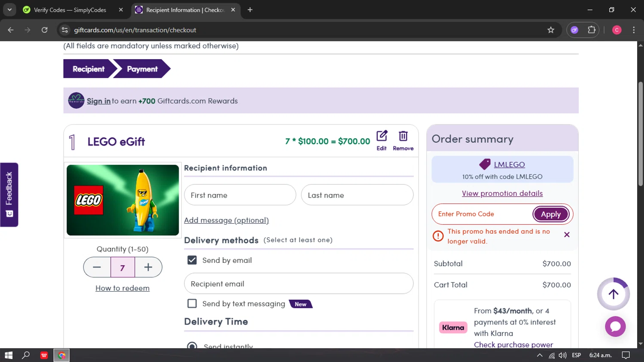Open the Windows Start menu
Image resolution: width=644 pixels, height=362 pixels.
coord(9,355)
